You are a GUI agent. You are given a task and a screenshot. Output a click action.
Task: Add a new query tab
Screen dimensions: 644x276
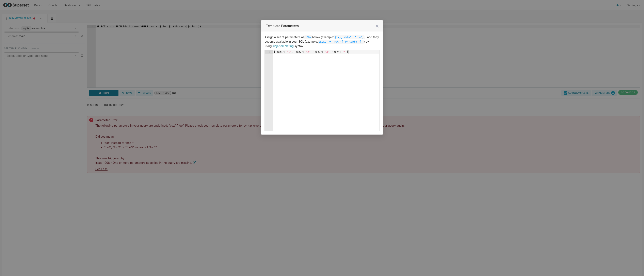(x=52, y=18)
